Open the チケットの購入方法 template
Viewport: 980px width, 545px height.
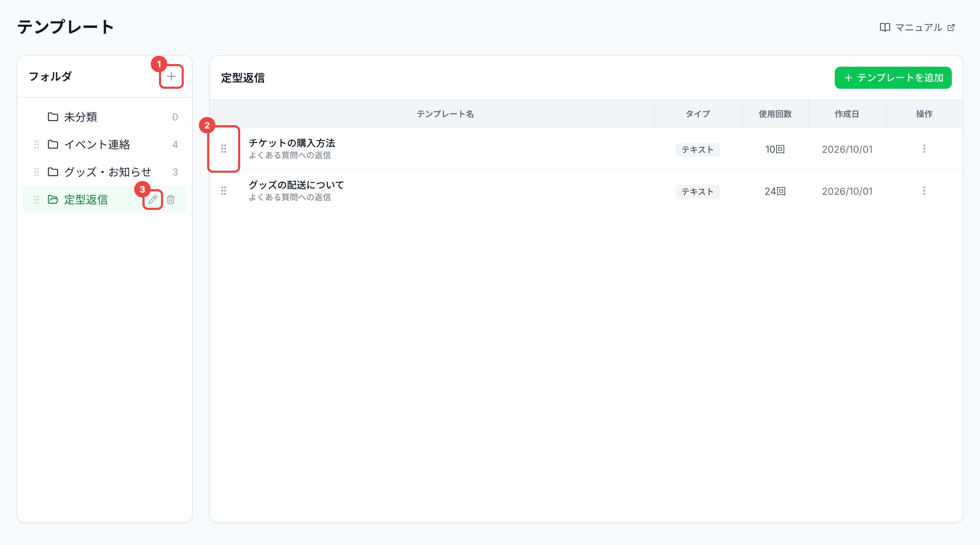[292, 143]
